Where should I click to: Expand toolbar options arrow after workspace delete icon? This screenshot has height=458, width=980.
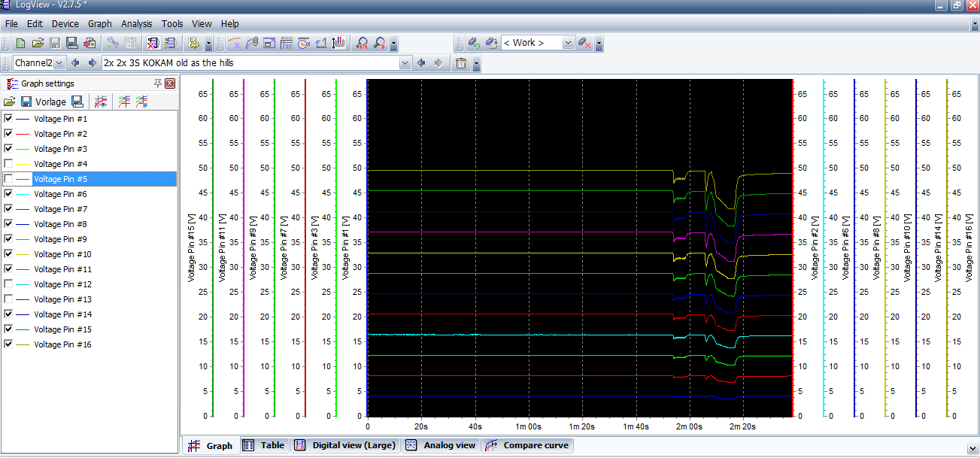coord(599,43)
